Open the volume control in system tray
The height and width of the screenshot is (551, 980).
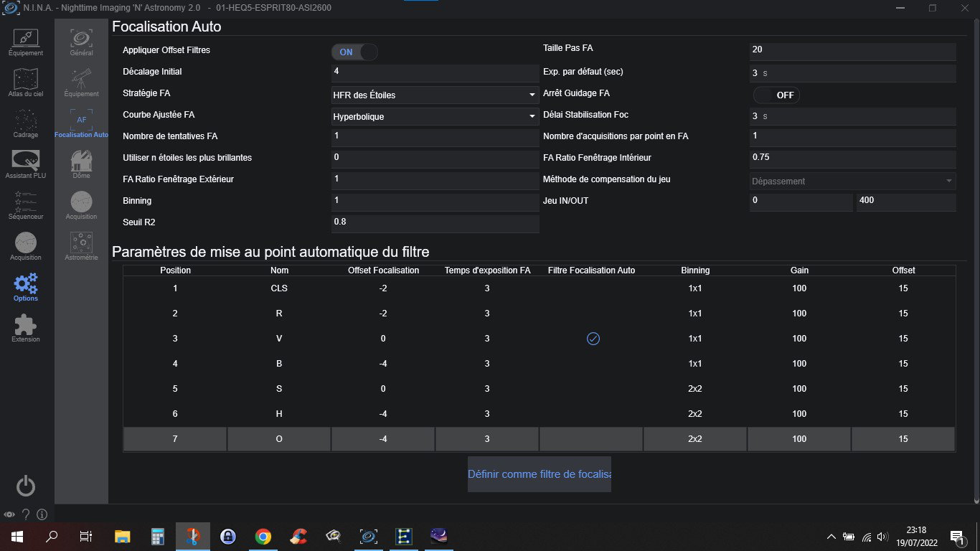click(x=883, y=537)
